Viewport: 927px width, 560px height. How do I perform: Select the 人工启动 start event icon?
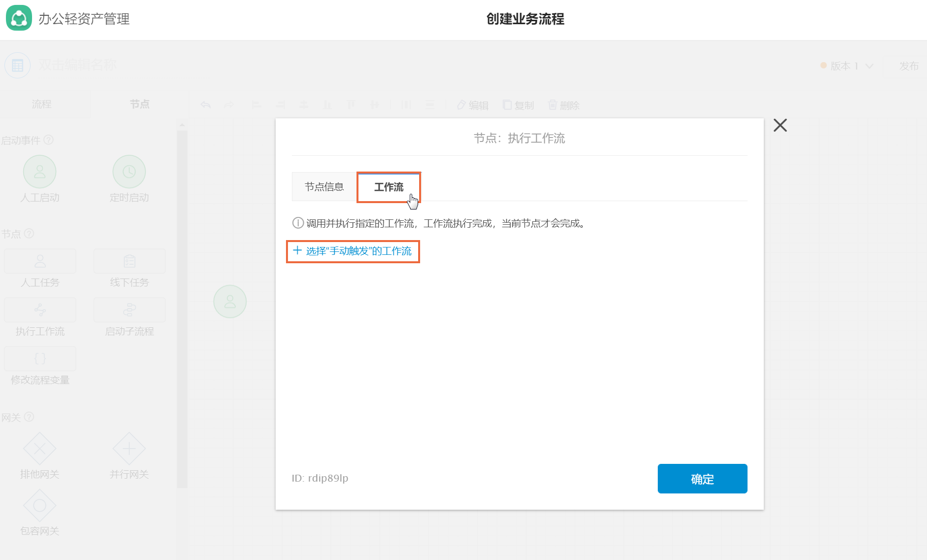[x=39, y=172]
